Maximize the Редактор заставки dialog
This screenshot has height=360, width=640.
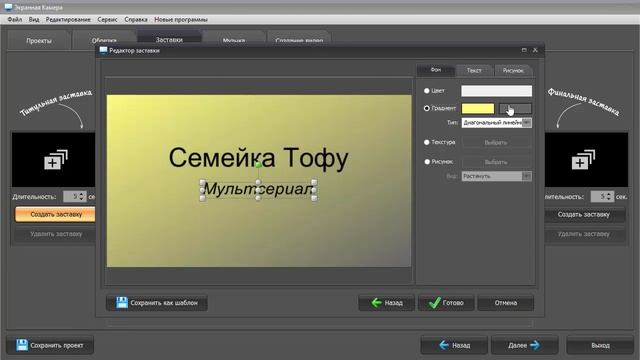click(x=524, y=50)
